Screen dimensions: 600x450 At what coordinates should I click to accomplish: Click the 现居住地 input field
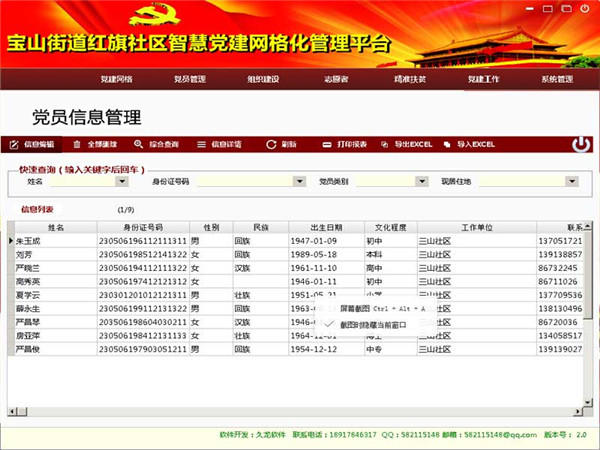pos(522,181)
